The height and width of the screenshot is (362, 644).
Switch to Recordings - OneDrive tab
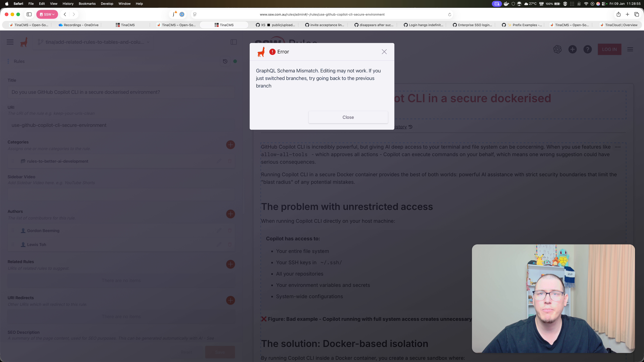click(x=78, y=25)
